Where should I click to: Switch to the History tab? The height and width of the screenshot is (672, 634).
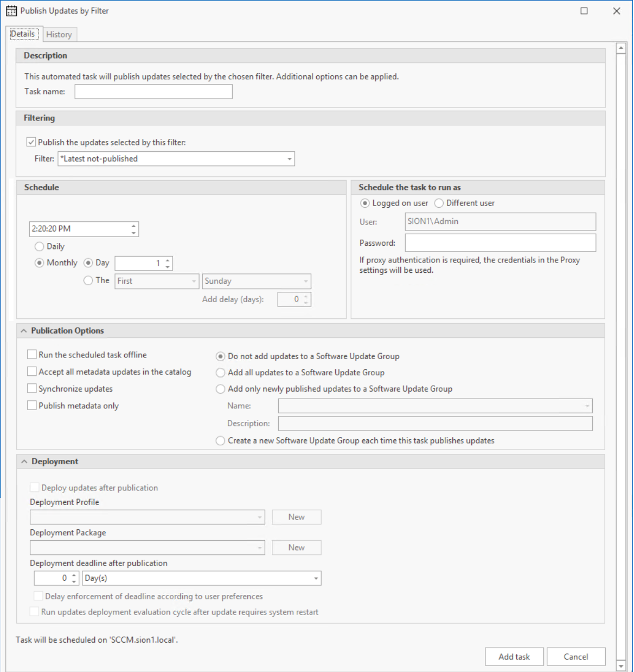point(59,35)
